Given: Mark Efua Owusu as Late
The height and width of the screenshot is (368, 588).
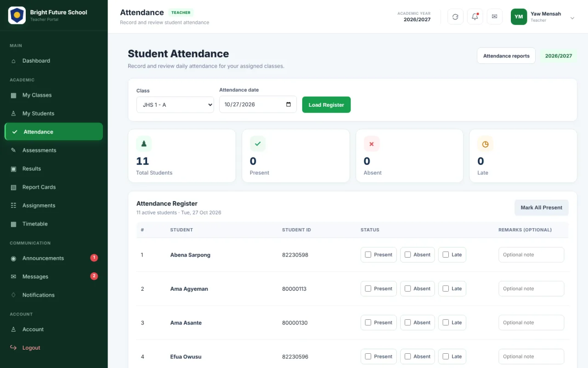Looking at the screenshot, I should [452, 356].
